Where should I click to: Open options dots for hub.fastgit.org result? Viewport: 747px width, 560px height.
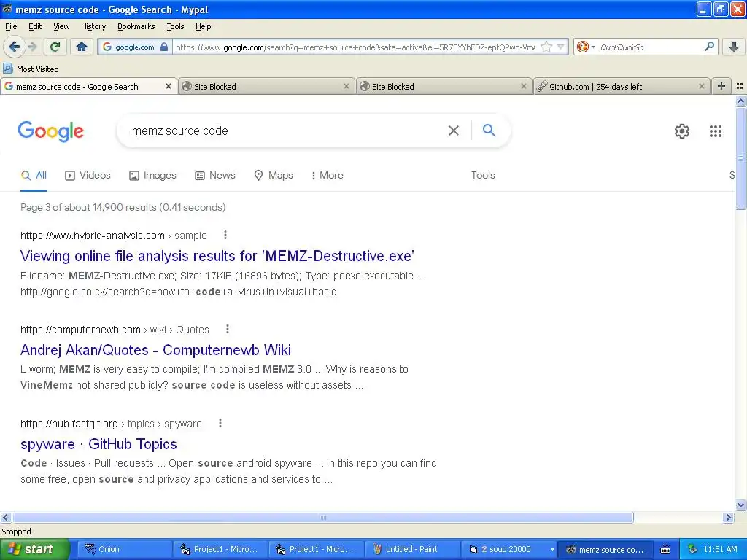tap(220, 423)
